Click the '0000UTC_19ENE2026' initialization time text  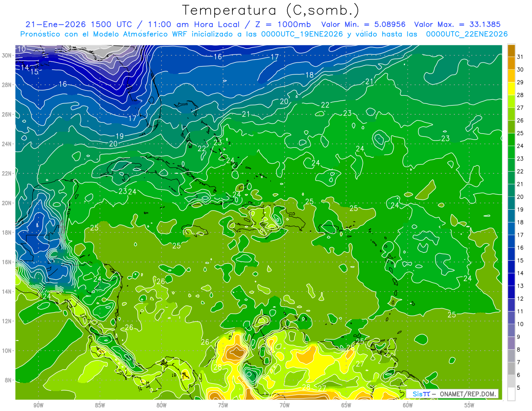(302, 34)
